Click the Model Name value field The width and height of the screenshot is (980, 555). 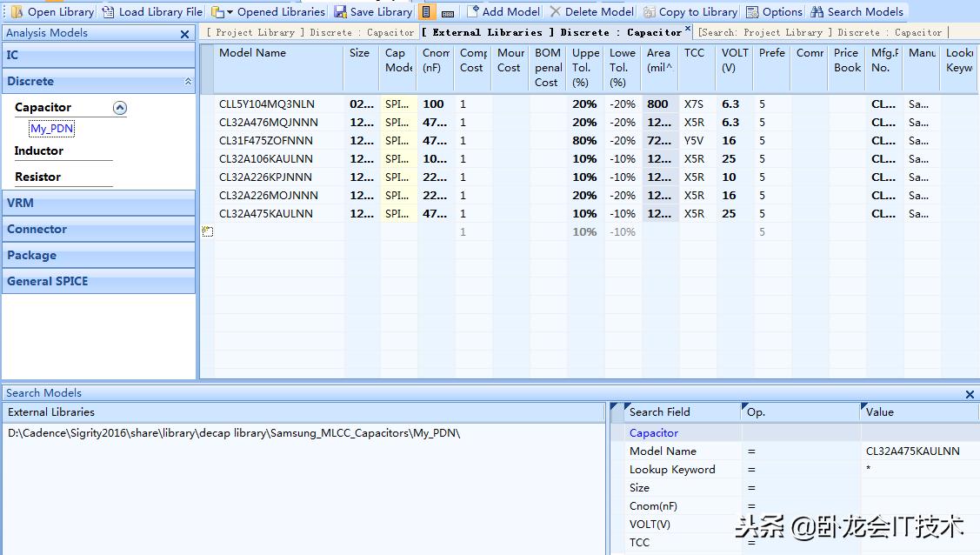[917, 451]
